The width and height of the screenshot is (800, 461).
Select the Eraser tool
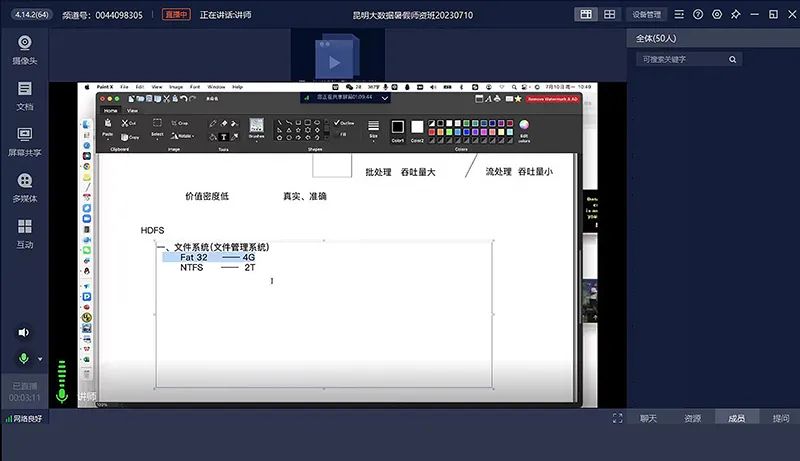click(223, 123)
